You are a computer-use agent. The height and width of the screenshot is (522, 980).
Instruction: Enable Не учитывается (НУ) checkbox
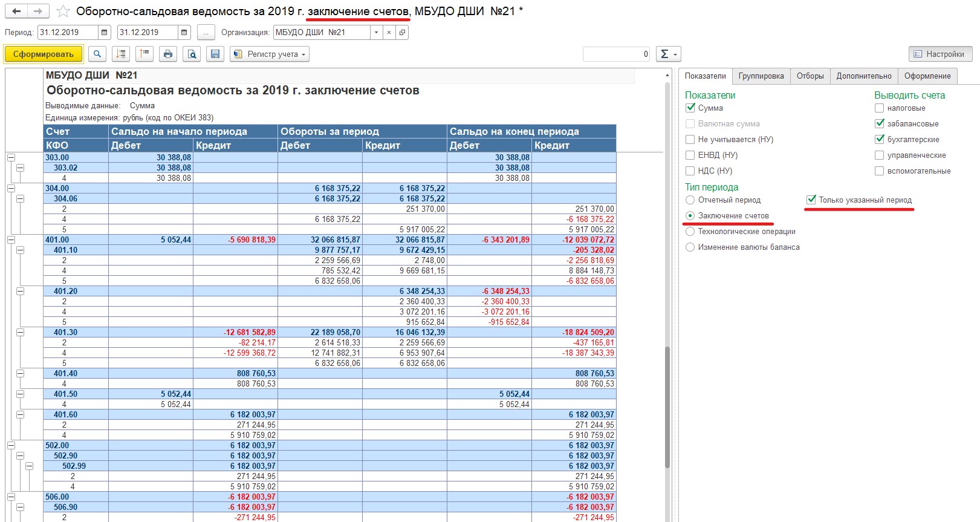pos(690,139)
